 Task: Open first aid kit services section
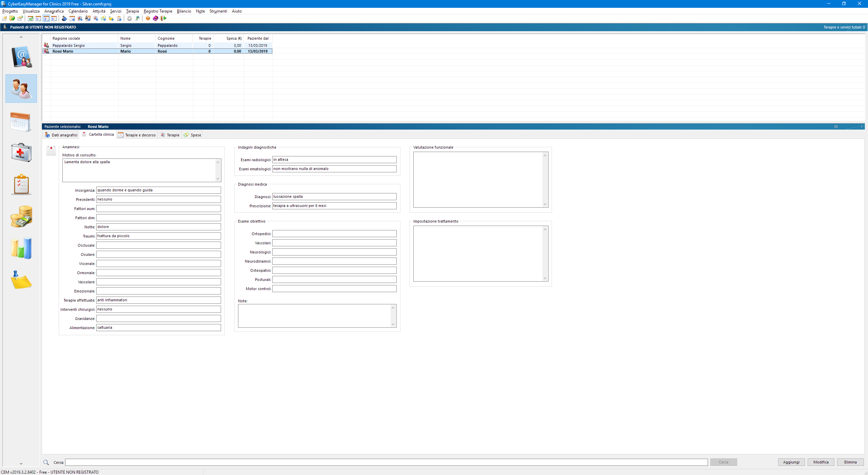[21, 152]
